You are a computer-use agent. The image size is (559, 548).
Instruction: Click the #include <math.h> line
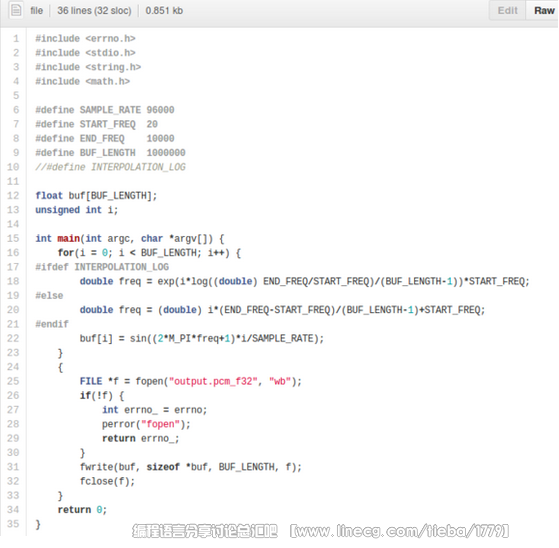coord(82,81)
